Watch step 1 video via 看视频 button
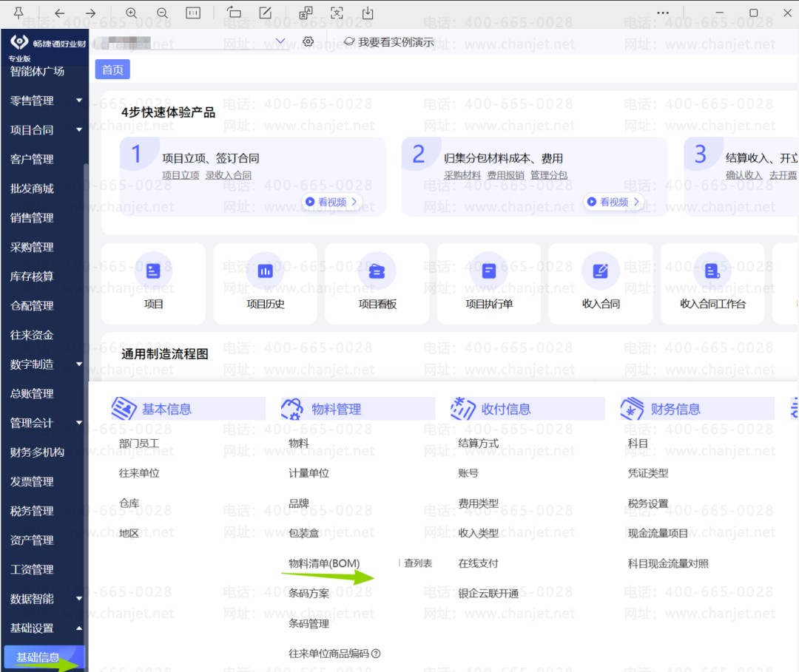 click(332, 202)
